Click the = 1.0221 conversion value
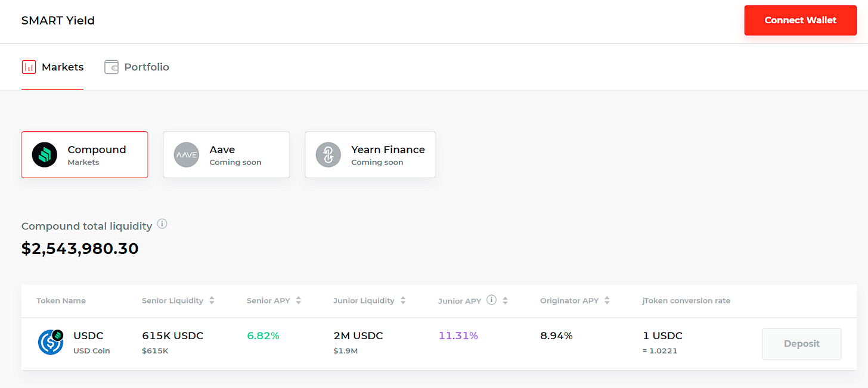The height and width of the screenshot is (388, 868). click(660, 350)
